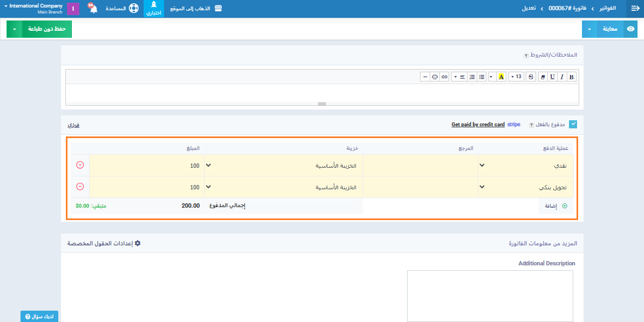644x322 pixels.
Task: Click the Bold formatting icon
Action: pos(572,77)
